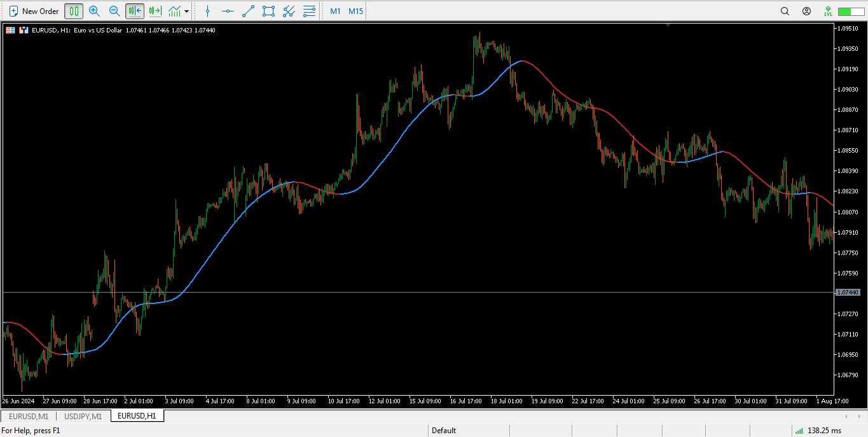
Task: Open the indicators list icon
Action: pyautogui.click(x=174, y=11)
